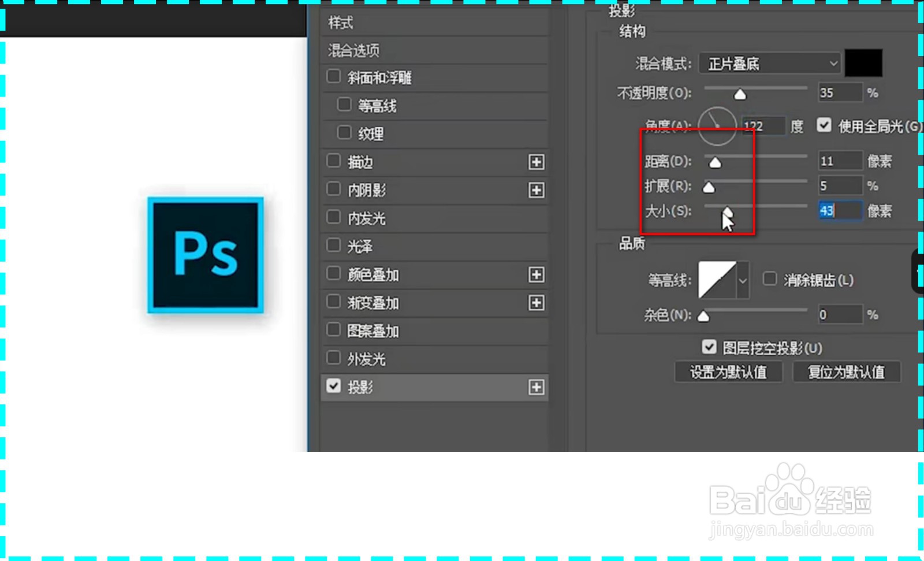924x561 pixels.
Task: Click 设置为默认值 button
Action: coord(728,372)
